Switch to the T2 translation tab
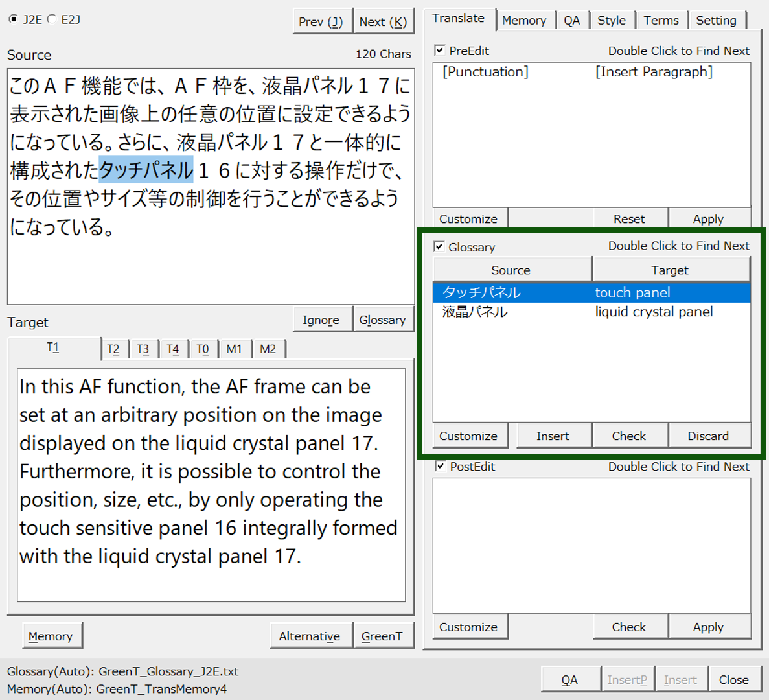The width and height of the screenshot is (769, 700). pyautogui.click(x=113, y=349)
